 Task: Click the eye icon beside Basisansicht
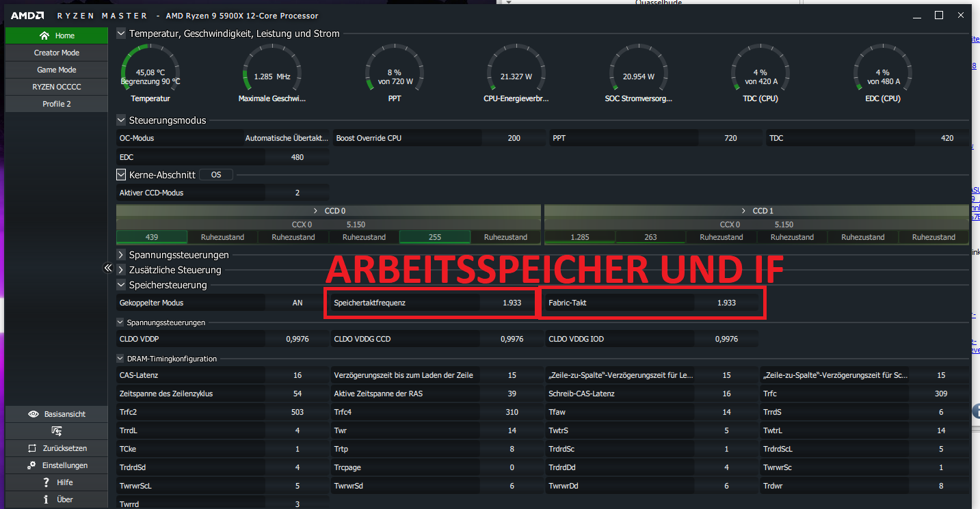tap(34, 414)
